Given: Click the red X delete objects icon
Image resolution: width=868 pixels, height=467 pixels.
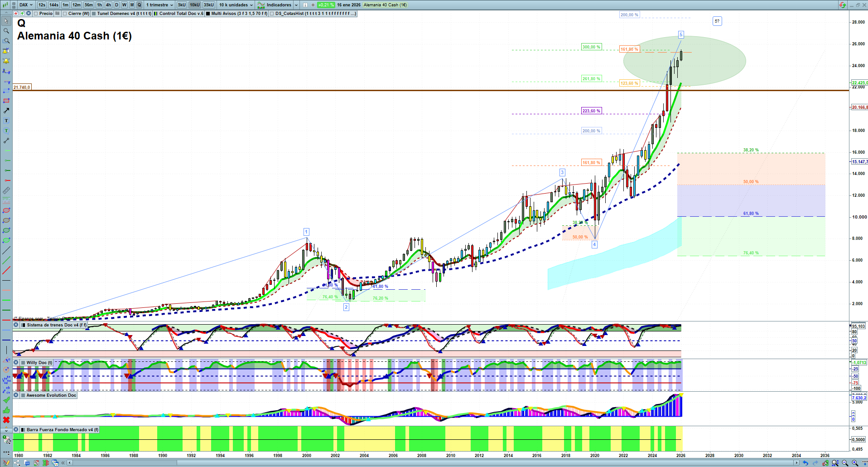Looking at the screenshot, I should pos(6,420).
